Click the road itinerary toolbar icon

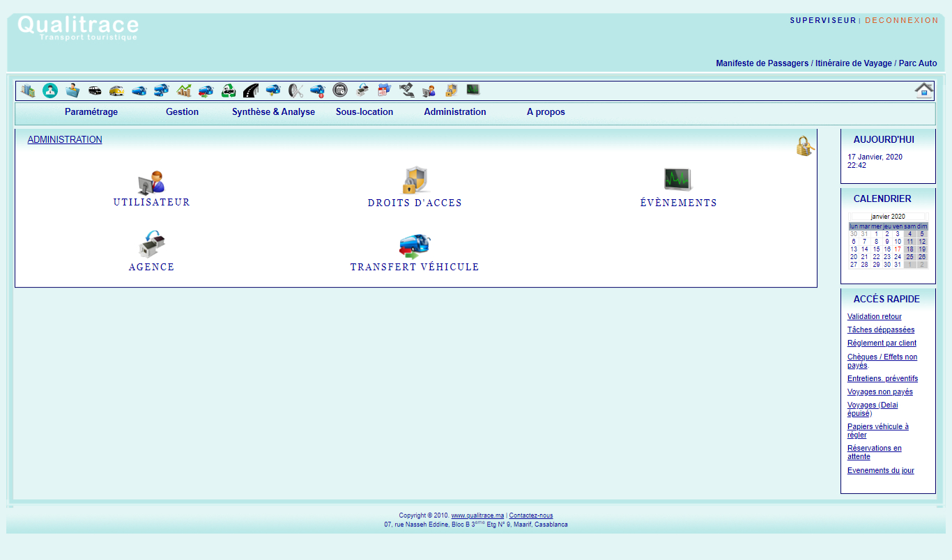(x=251, y=91)
